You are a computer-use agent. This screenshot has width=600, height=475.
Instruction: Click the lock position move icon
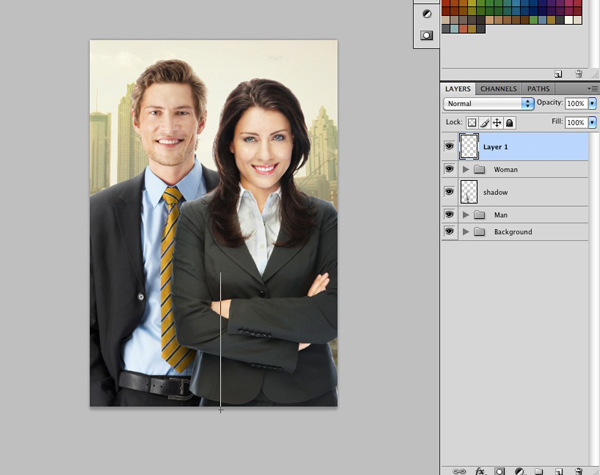tap(497, 123)
